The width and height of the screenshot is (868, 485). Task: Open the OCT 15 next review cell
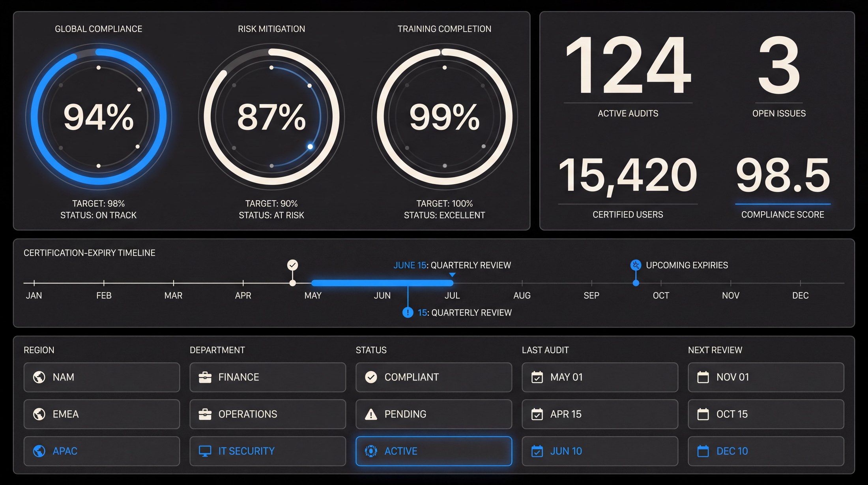[766, 414]
